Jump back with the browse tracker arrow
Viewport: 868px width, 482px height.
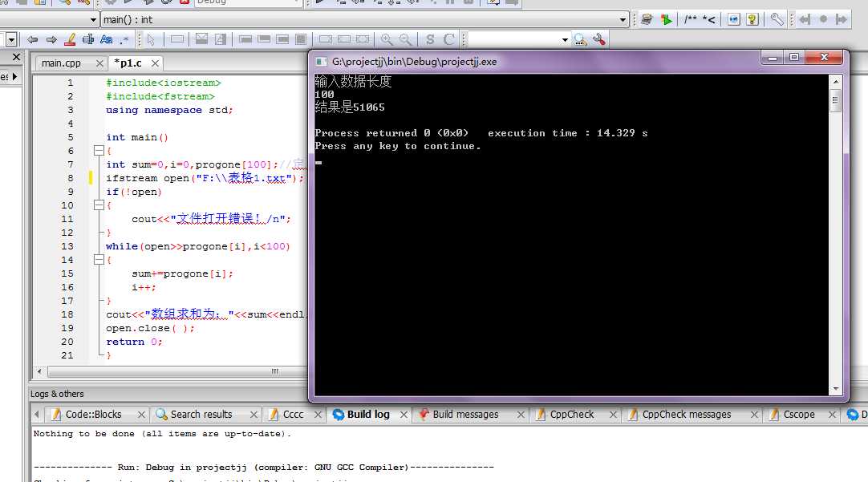[805, 20]
